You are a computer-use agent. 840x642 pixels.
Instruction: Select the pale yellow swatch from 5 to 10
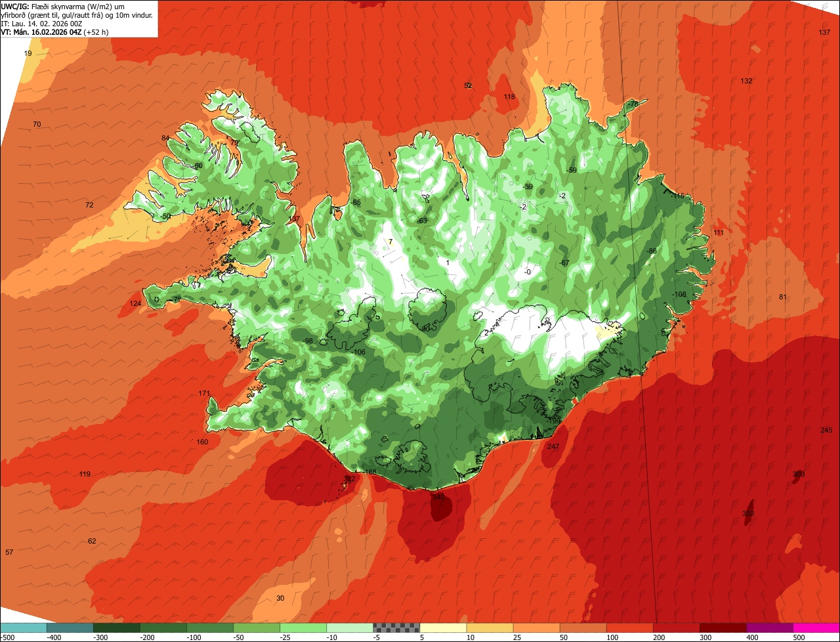click(443, 628)
